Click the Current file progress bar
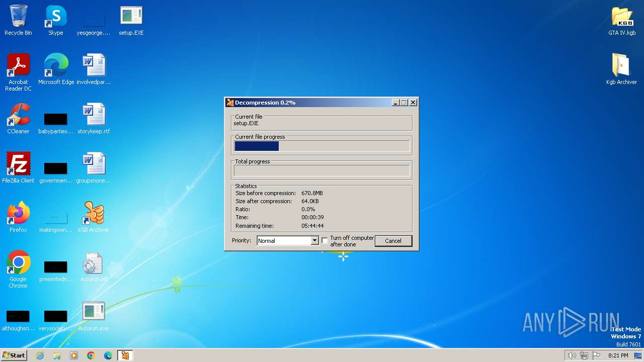The image size is (644, 362). click(321, 146)
